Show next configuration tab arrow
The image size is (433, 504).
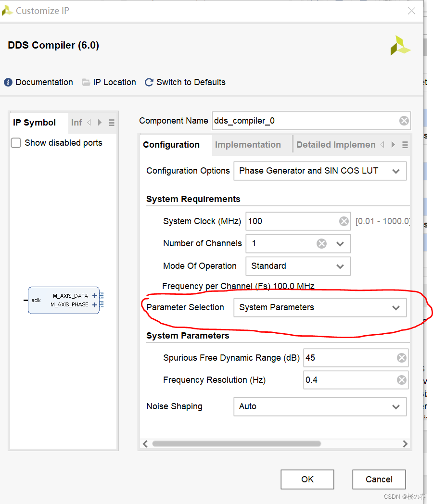(393, 145)
